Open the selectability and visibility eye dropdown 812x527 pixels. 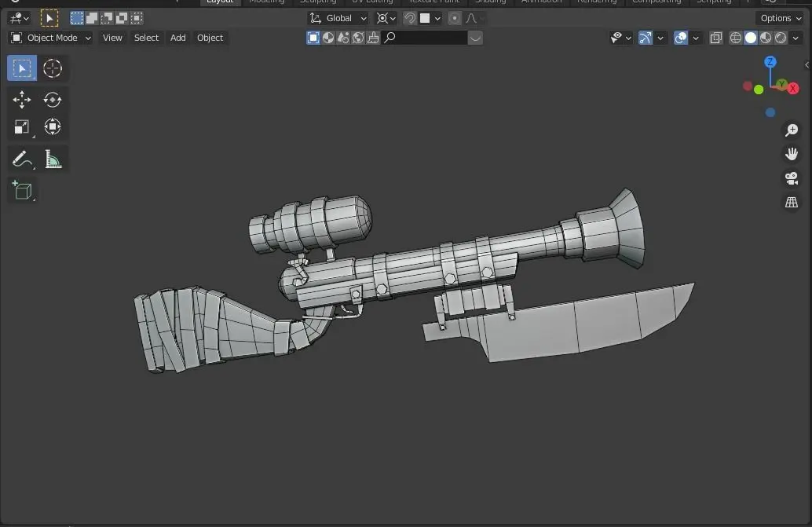pyautogui.click(x=621, y=38)
